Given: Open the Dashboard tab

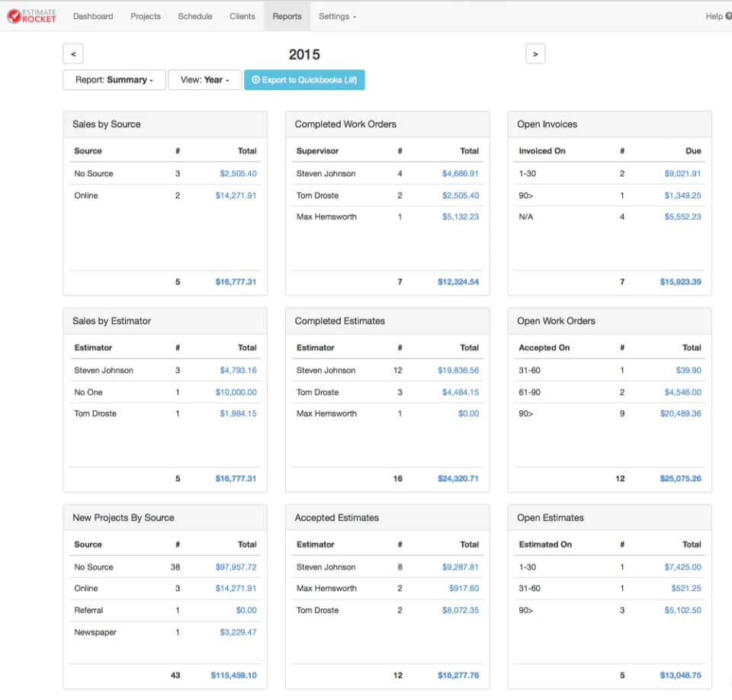Looking at the screenshot, I should 93,16.
